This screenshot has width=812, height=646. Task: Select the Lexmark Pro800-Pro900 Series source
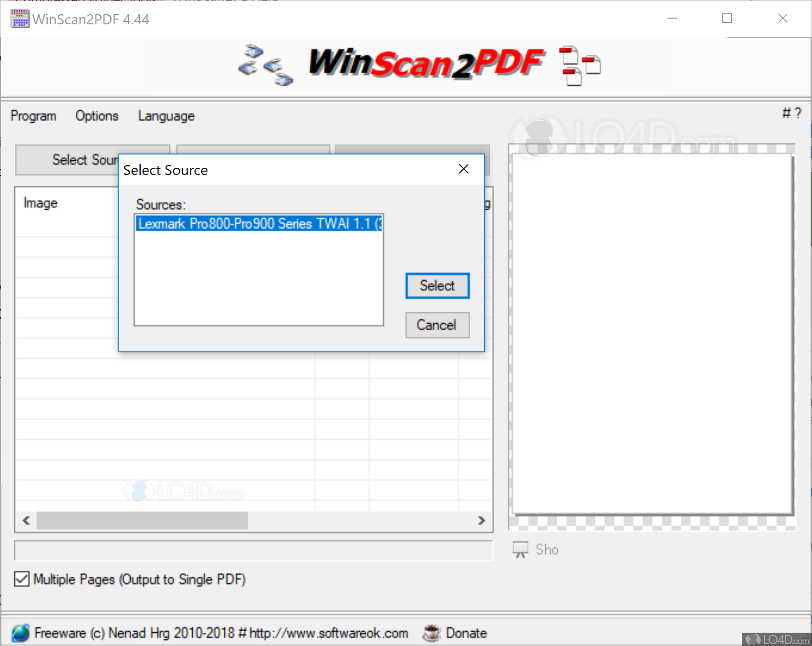point(259,224)
